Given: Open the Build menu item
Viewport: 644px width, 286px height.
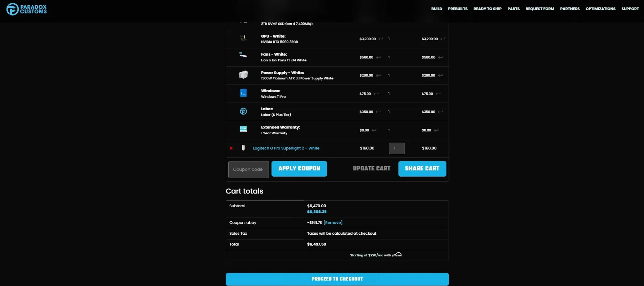Looking at the screenshot, I should tap(436, 9).
